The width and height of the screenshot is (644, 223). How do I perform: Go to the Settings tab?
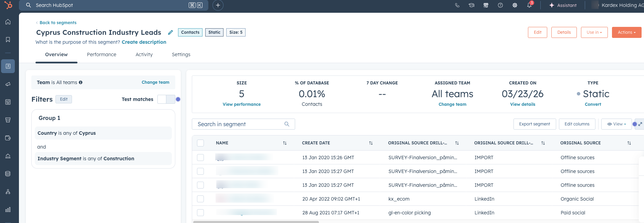181,54
